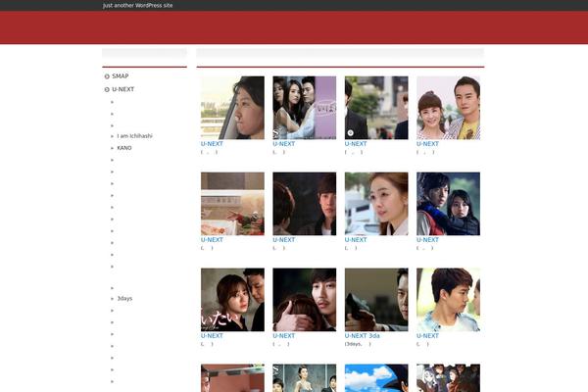The height and width of the screenshot is (392, 588).
Task: Open thumbnail of couple in red and blue jackets
Action: point(448,204)
